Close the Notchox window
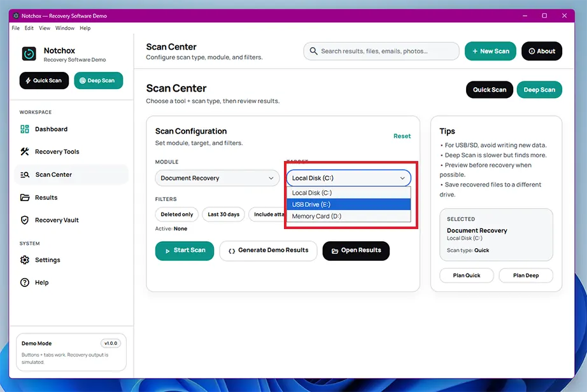 564,16
